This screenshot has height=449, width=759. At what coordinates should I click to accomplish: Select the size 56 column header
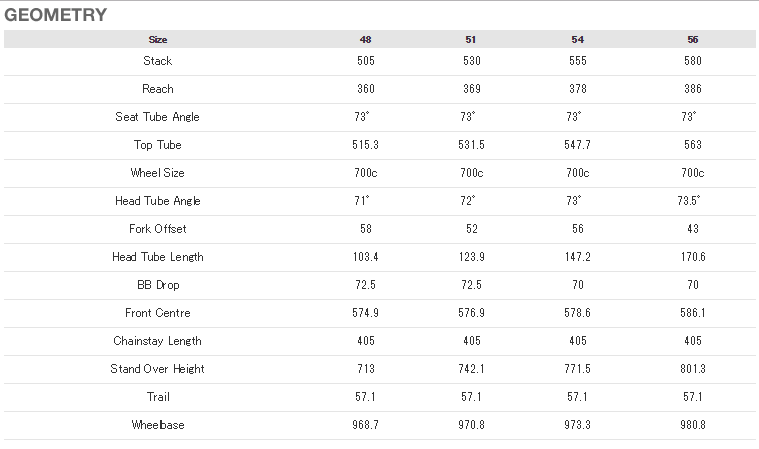tap(693, 40)
